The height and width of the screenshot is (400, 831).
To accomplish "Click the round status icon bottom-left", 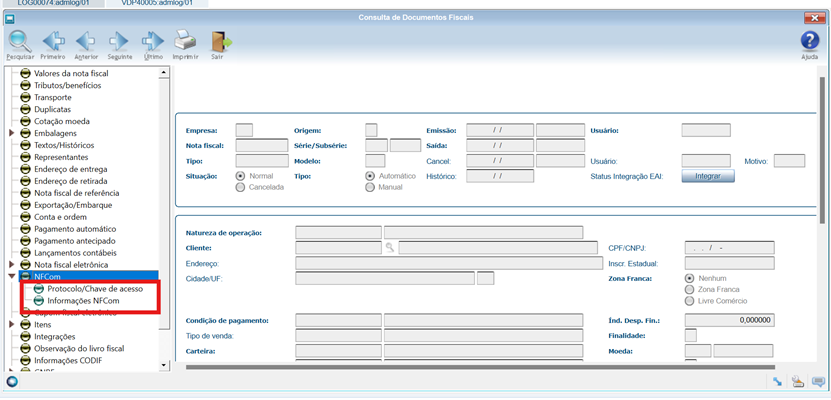I will (12, 381).
